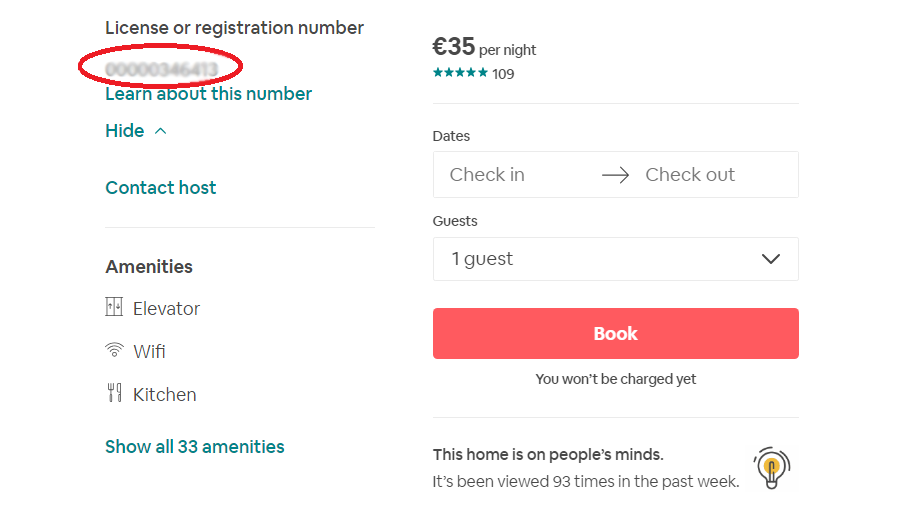Image resolution: width=911 pixels, height=508 pixels.
Task: Open the Guests dropdown arrow
Action: (770, 259)
